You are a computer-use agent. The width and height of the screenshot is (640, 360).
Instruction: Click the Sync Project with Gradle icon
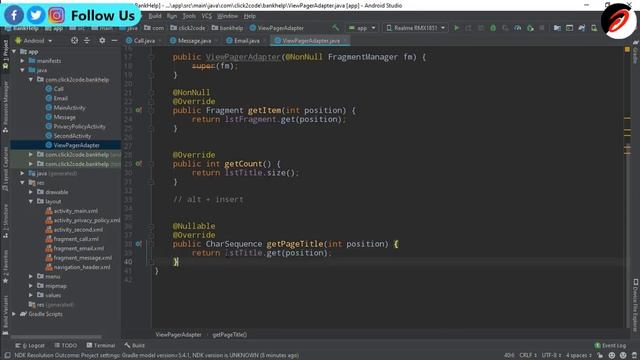point(582,28)
